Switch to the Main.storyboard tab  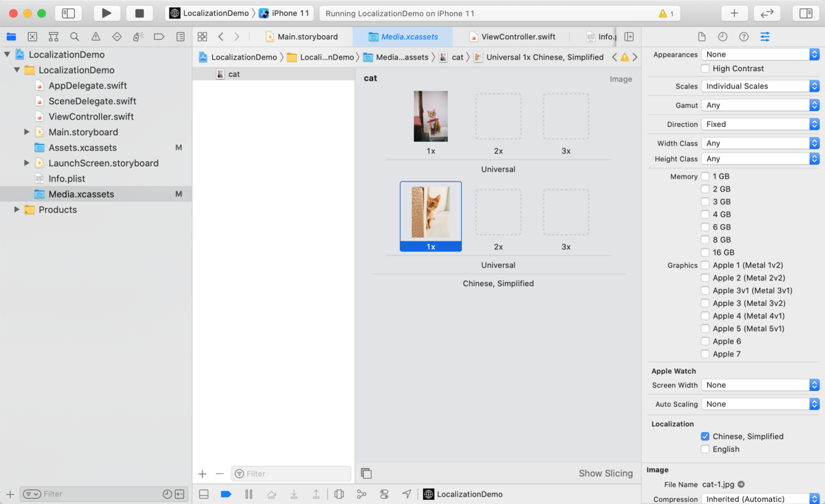pos(301,37)
